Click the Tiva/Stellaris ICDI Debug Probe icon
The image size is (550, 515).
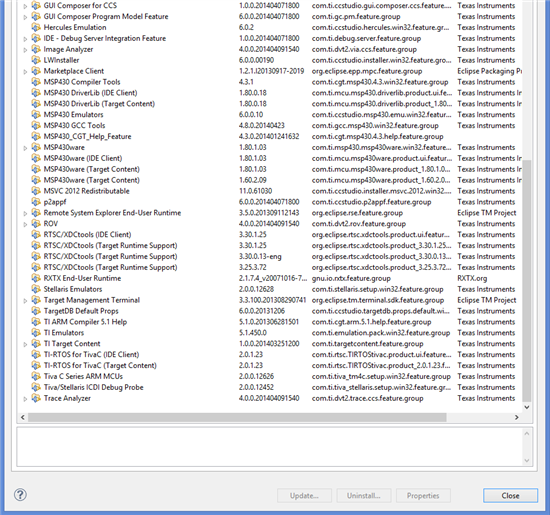click(36, 387)
